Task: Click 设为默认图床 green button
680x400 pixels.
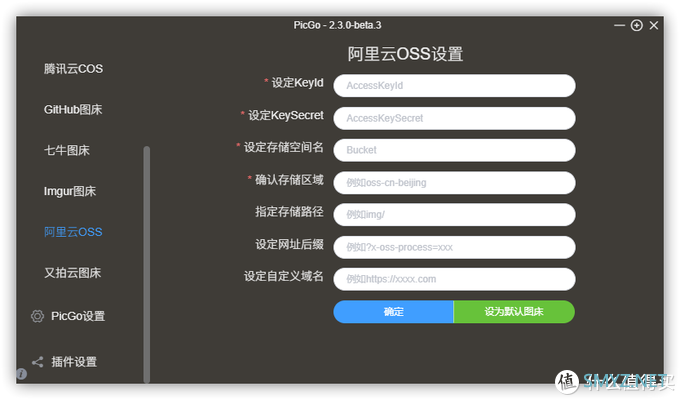Action: click(x=514, y=311)
